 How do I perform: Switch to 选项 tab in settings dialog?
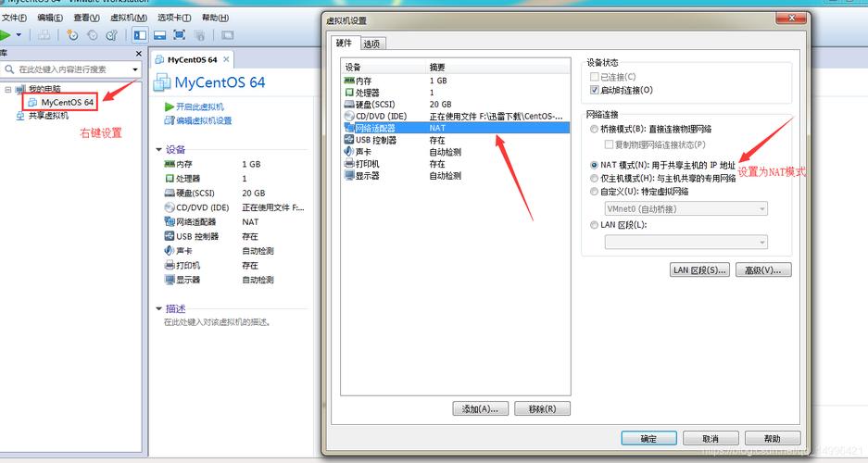tap(372, 44)
